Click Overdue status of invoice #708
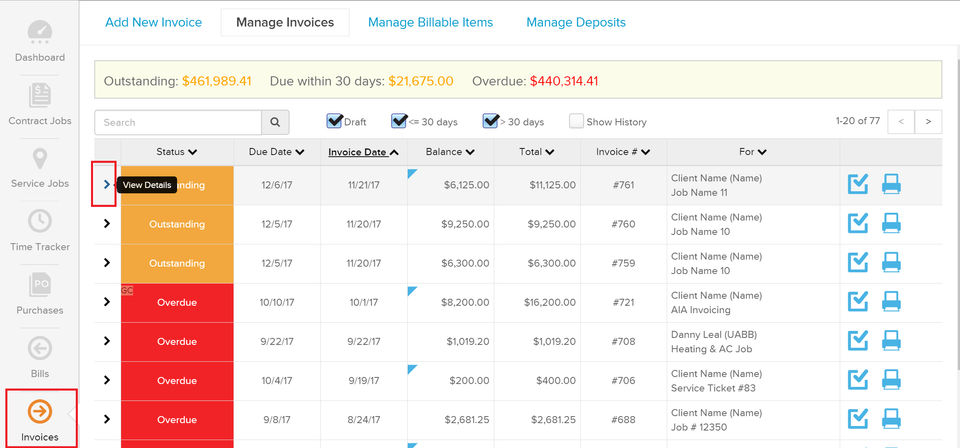This screenshot has height=448, width=960. 177,342
